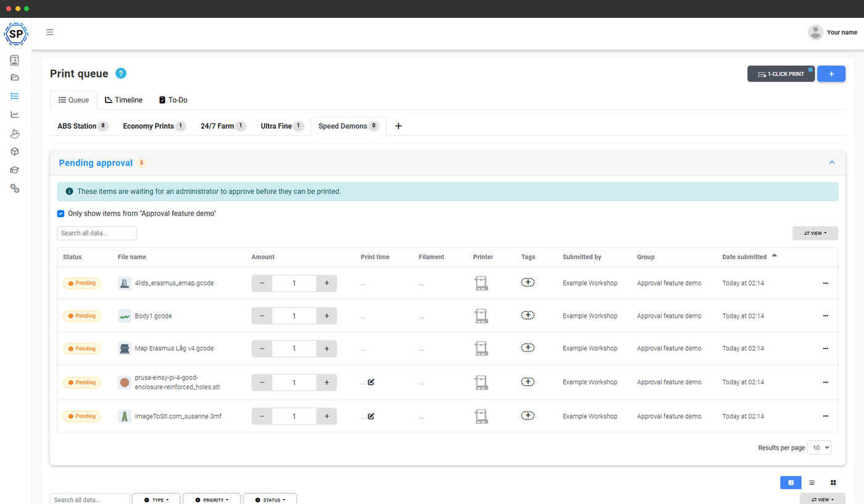The width and height of the screenshot is (864, 504).
Task: Increase amount for Map Erasmus Låg v4.gcode
Action: pos(326,349)
